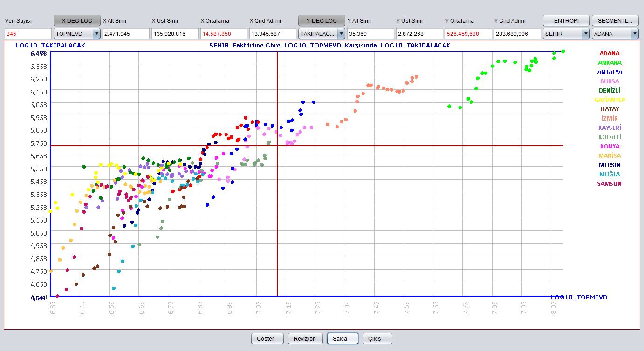
Task: Click the Y Üst Sınır field 2.872.268
Action: [419, 34]
